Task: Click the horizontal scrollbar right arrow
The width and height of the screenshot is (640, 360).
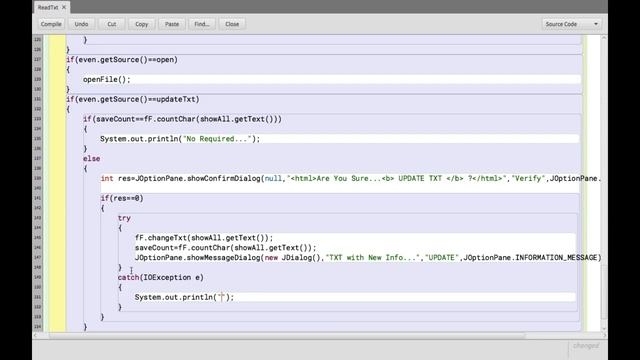Action: pyautogui.click(x=604, y=336)
